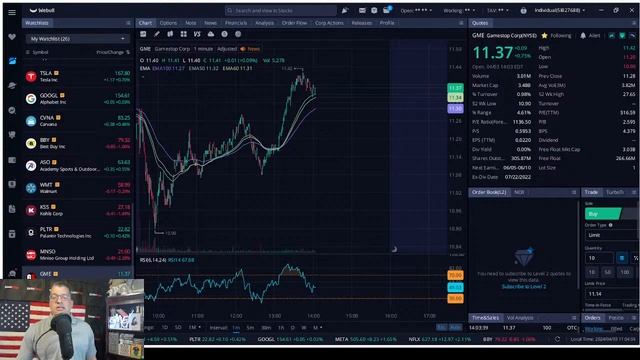Select GOOGL Alphabet in the watchlist
Image resolution: width=640 pixels, height=360 pixels.
pyautogui.click(x=78, y=98)
